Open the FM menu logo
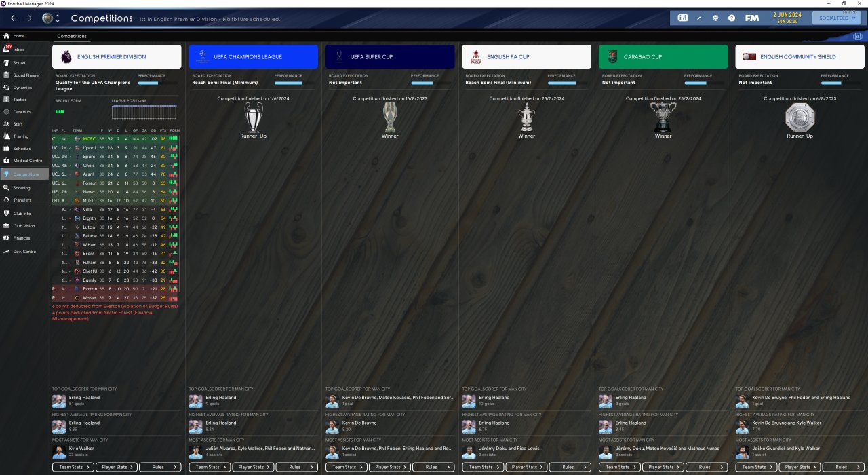868x475 pixels. click(751, 18)
